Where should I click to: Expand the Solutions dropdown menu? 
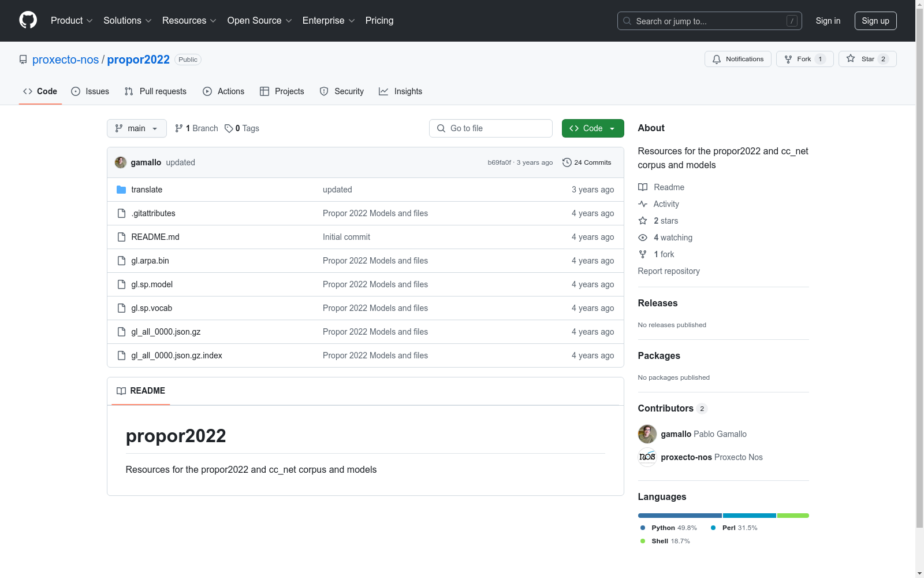pos(128,21)
